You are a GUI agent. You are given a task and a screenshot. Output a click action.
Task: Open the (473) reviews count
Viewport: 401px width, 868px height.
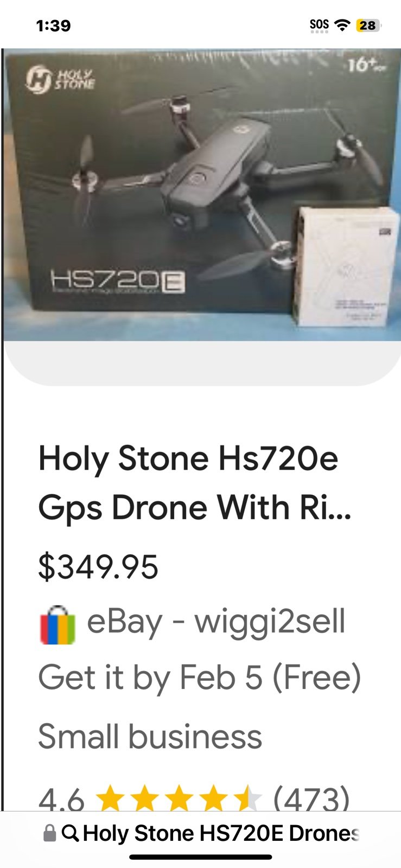[x=311, y=799]
